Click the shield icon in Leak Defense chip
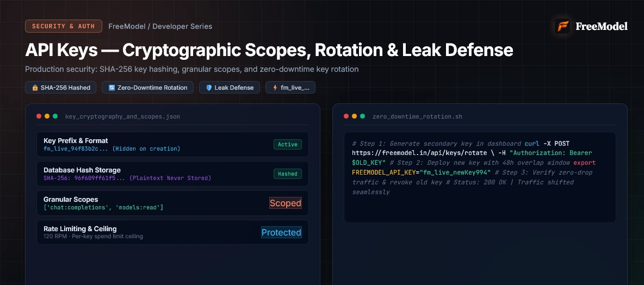Screen dimensions: 644x285 [209, 88]
